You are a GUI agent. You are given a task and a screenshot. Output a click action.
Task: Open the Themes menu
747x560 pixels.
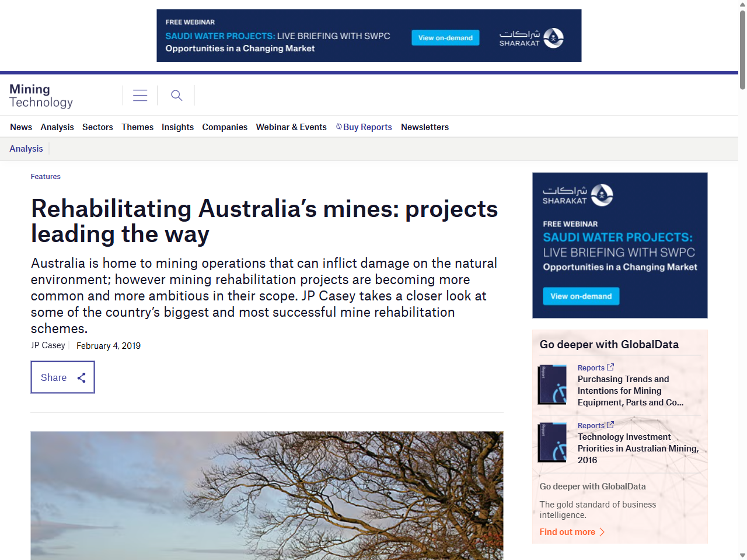tap(137, 127)
